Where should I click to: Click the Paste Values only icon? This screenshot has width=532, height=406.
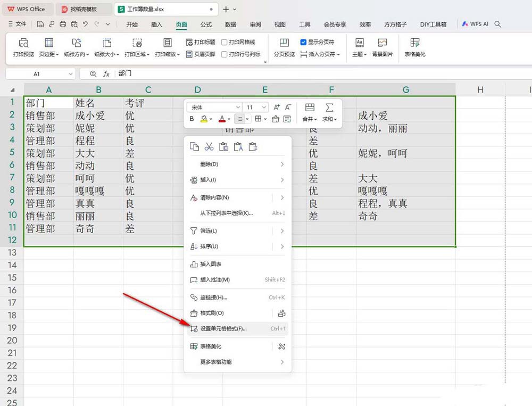tap(238, 147)
